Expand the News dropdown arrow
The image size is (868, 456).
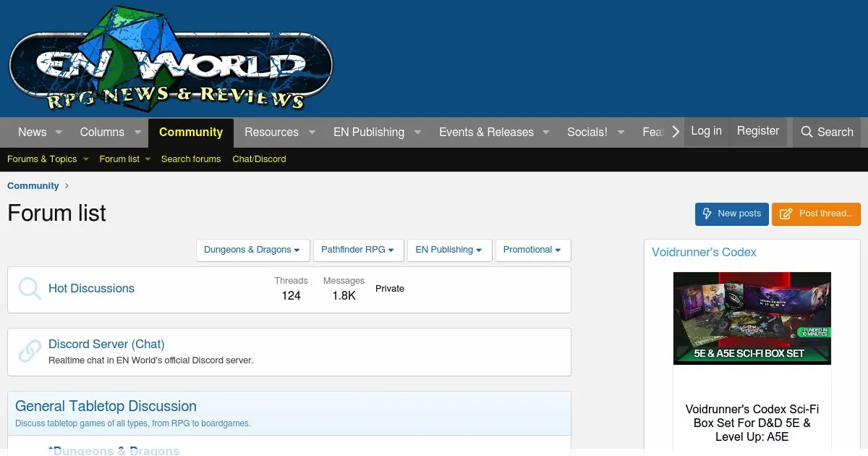pos(59,132)
